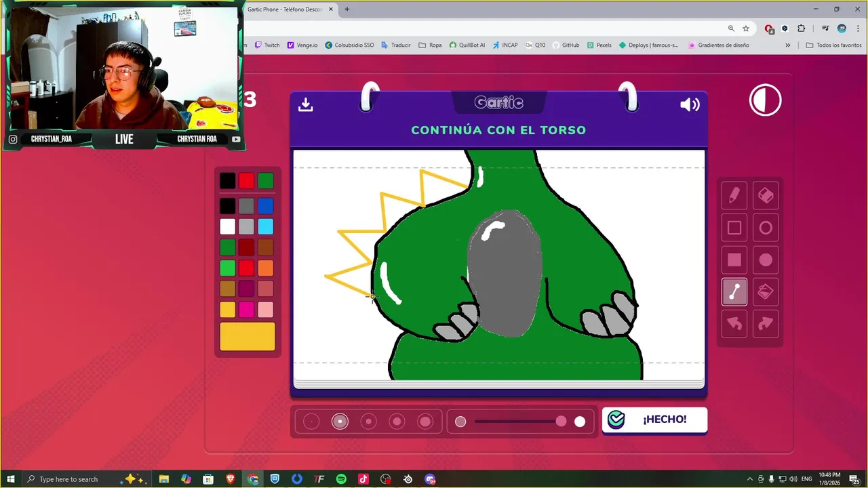
Task: Open the Pexels bookmark
Action: pyautogui.click(x=599, y=45)
